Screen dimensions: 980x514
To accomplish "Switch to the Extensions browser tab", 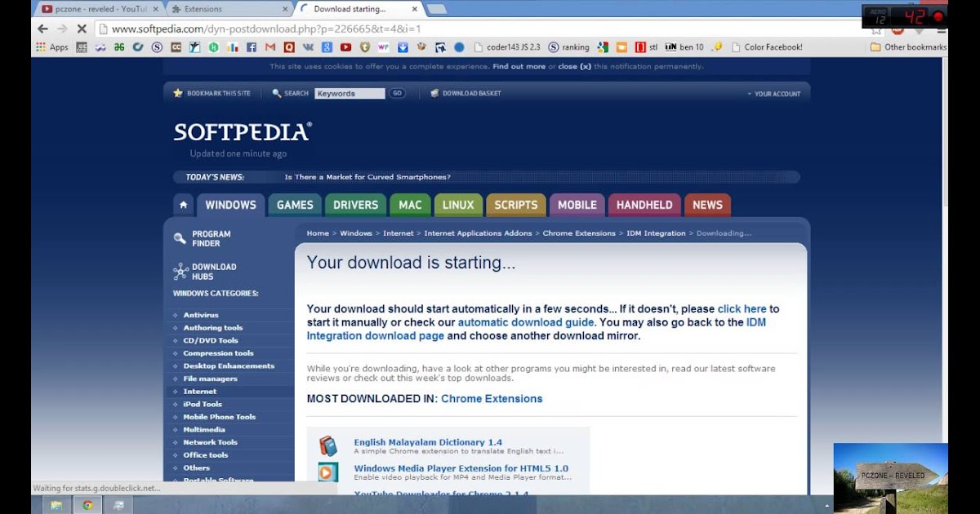I will point(229,9).
